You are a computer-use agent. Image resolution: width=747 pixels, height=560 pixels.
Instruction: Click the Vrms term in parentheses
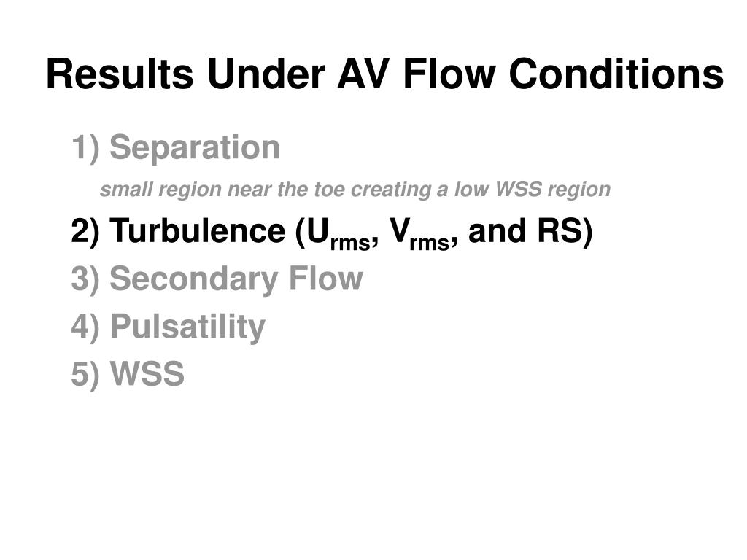click(421, 234)
